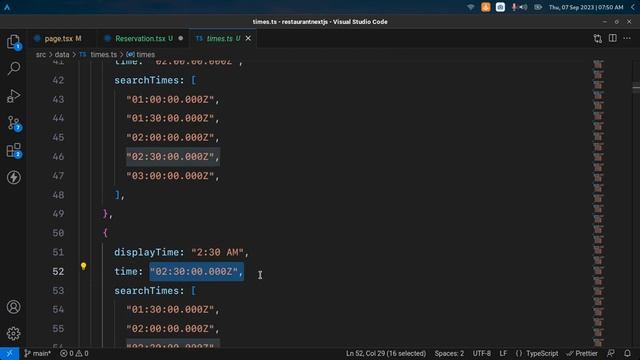The image size is (640, 360).
Task: Click the displayTime key on line 51
Action: (147, 252)
